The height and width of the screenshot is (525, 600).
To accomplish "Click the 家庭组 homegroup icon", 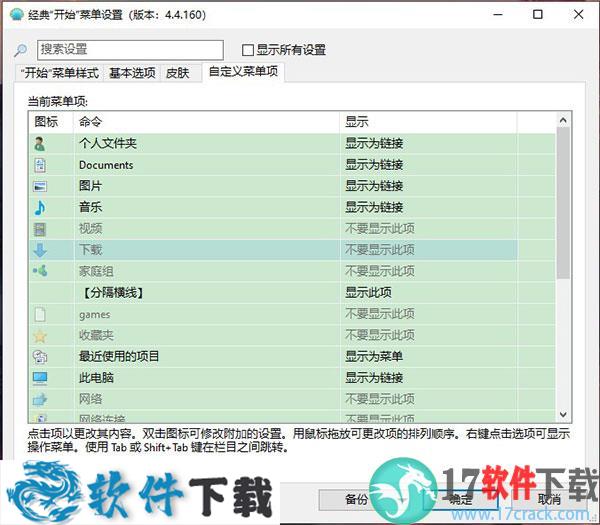I will [x=40, y=271].
